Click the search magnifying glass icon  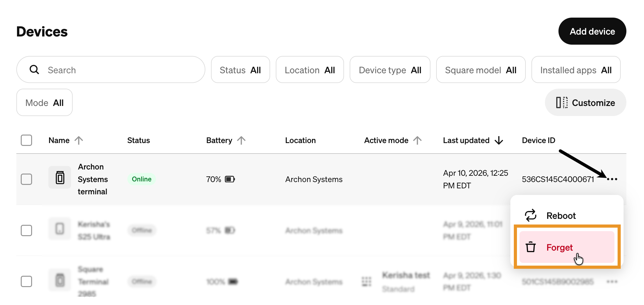(34, 70)
